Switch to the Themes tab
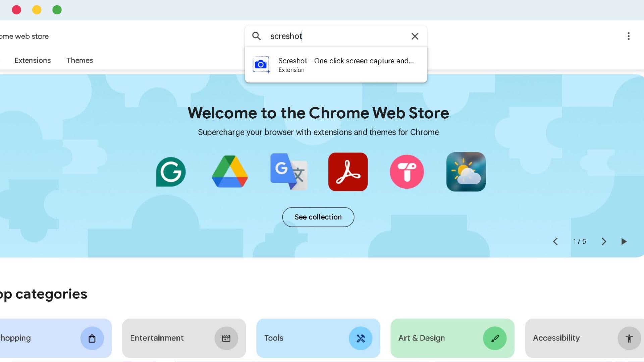The image size is (644, 362). tap(79, 60)
